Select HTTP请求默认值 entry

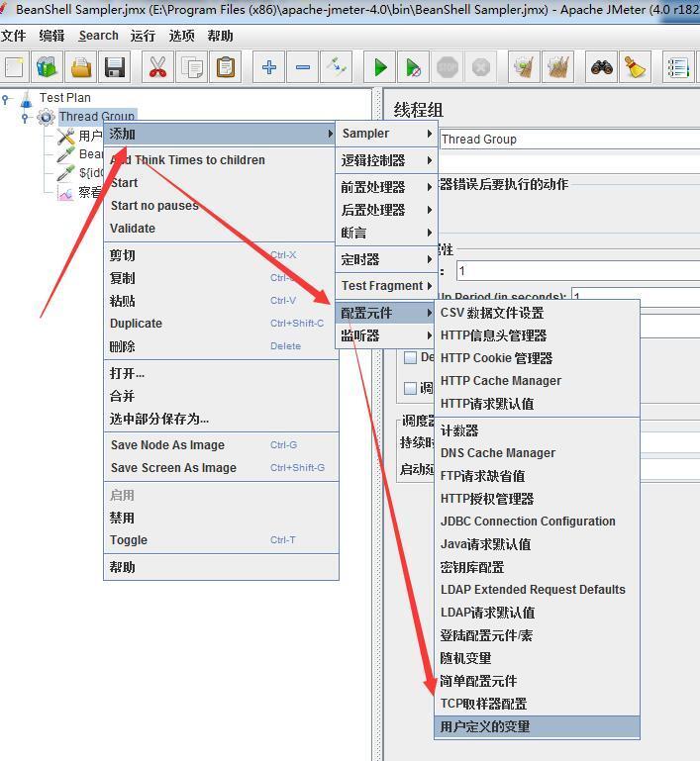[x=537, y=404]
